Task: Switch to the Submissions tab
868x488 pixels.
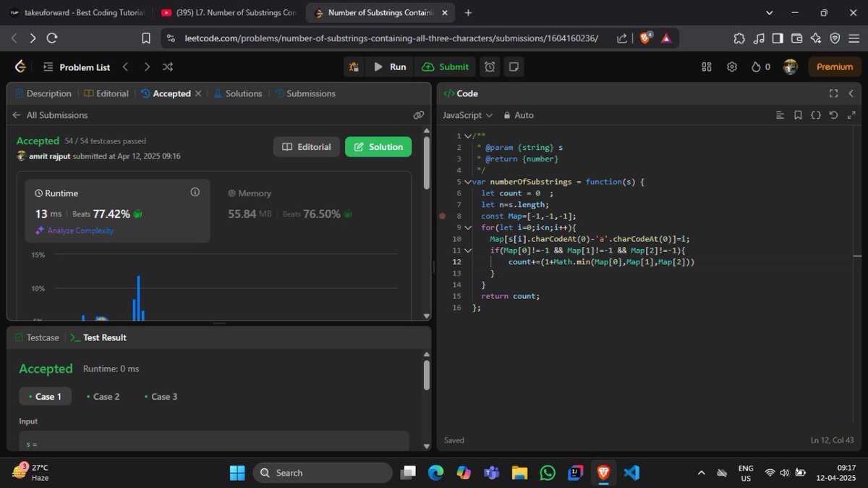Action: 305,93
